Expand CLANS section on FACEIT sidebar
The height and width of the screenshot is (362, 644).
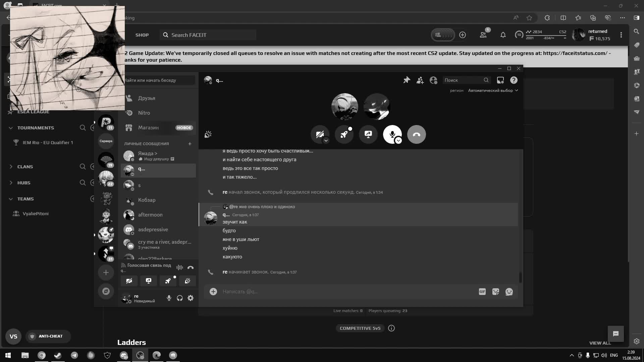(11, 167)
